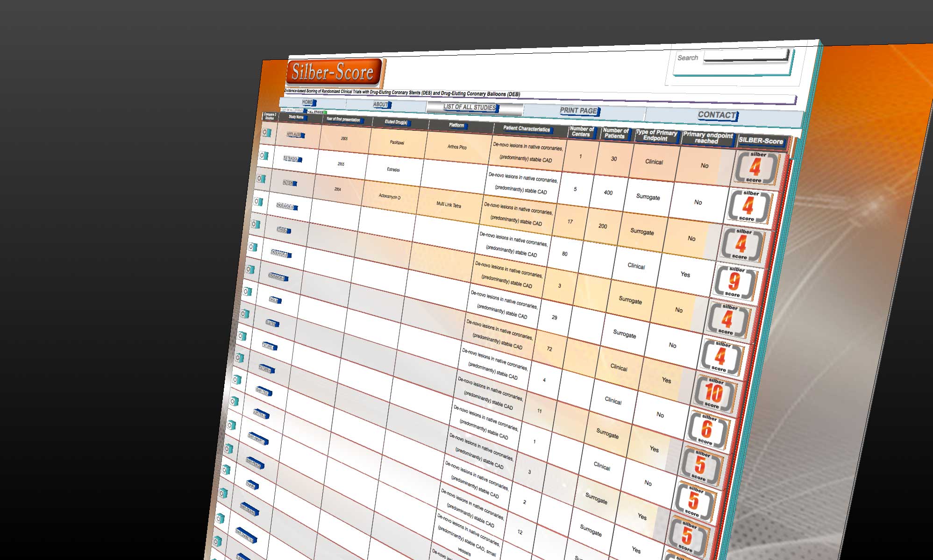Sort by Year of first presentation header
The height and width of the screenshot is (560, 933).
click(344, 120)
